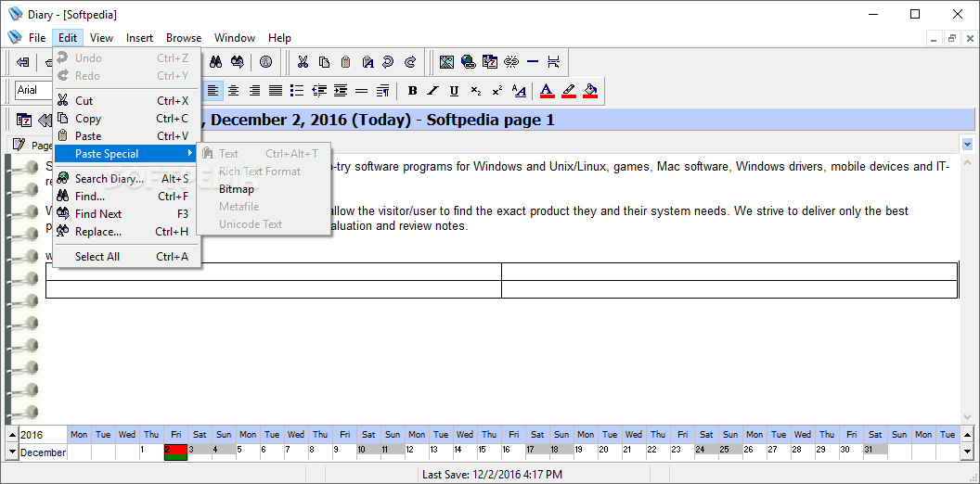
Task: Click the Find Next toolbar icon
Action: coord(237,62)
